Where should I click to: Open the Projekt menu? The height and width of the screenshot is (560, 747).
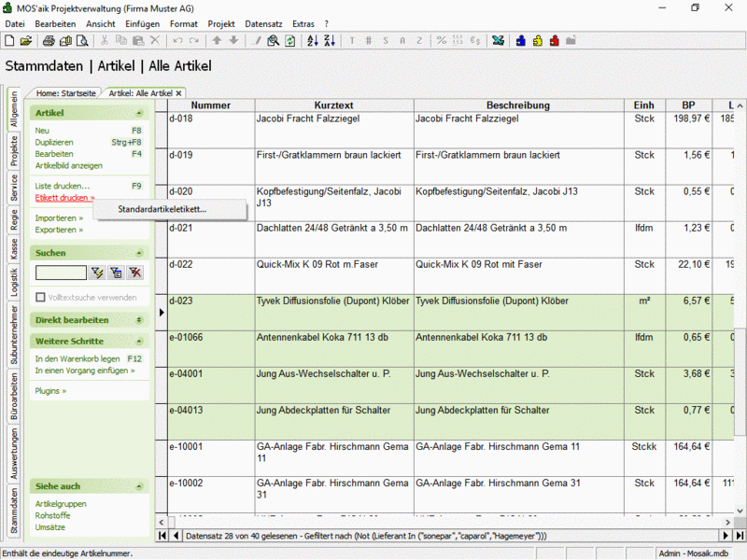(x=221, y=24)
